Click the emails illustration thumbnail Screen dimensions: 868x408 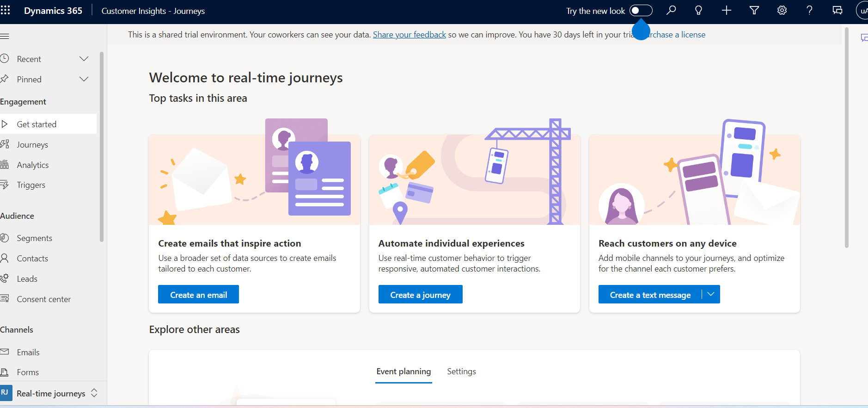click(x=254, y=172)
